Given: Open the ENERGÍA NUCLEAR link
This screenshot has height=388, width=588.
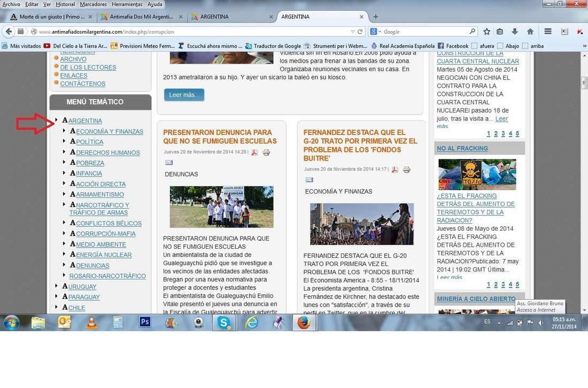Looking at the screenshot, I should [x=104, y=255].
